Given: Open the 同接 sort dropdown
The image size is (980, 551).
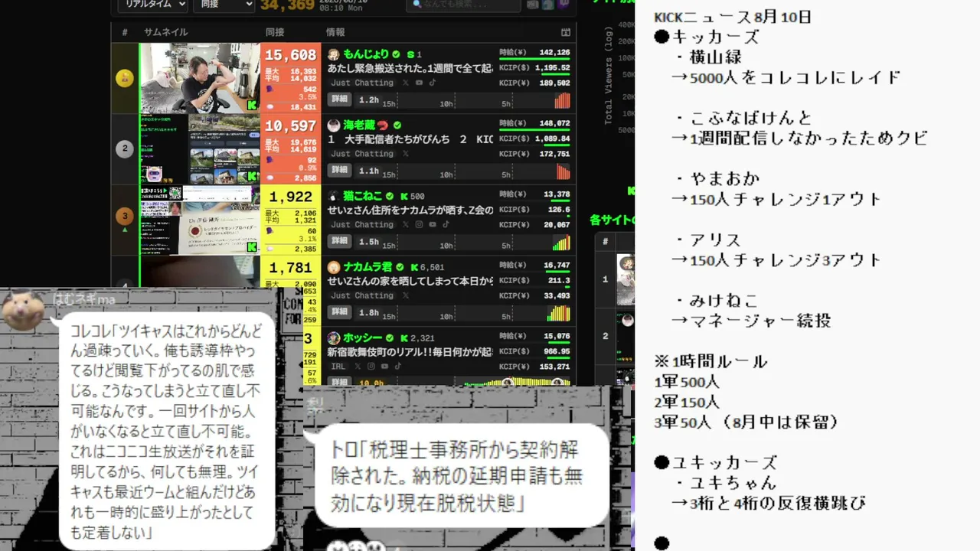Looking at the screenshot, I should [x=224, y=5].
